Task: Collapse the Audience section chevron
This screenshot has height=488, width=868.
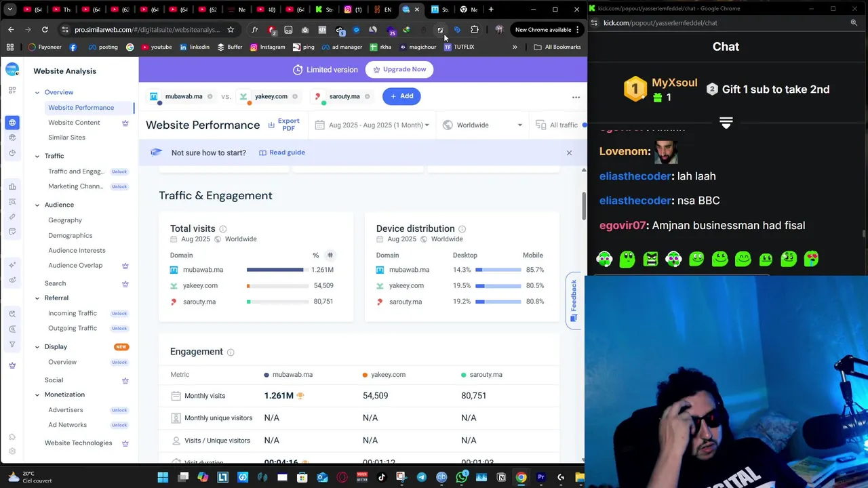Action: pos(37,205)
